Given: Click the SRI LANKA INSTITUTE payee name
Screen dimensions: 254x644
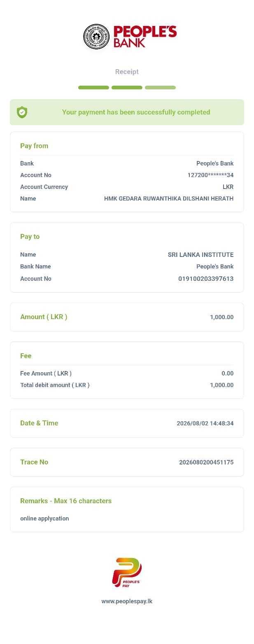Looking at the screenshot, I should [200, 255].
